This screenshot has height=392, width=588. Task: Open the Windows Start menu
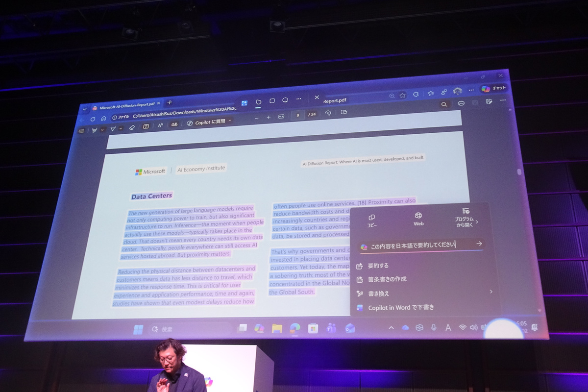coord(139,329)
